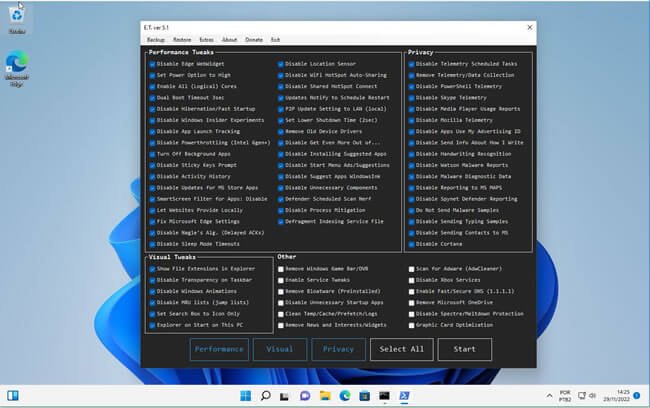Viewport: 650px width, 408px height.
Task: Check Remove Bloatware (Preinstalled)
Action: (281, 291)
